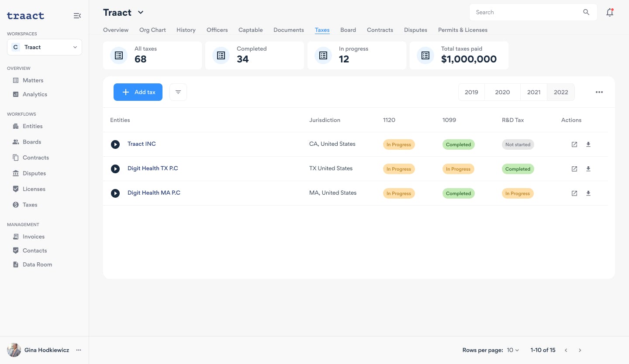Screen dimensions: 629x364
Task: Open the rows per page dropdown
Action: click(x=512, y=350)
